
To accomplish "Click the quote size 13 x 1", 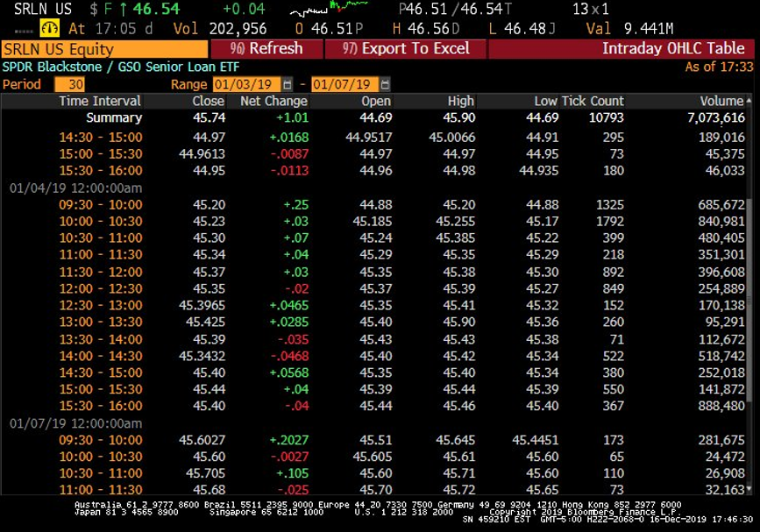I will (x=590, y=9).
